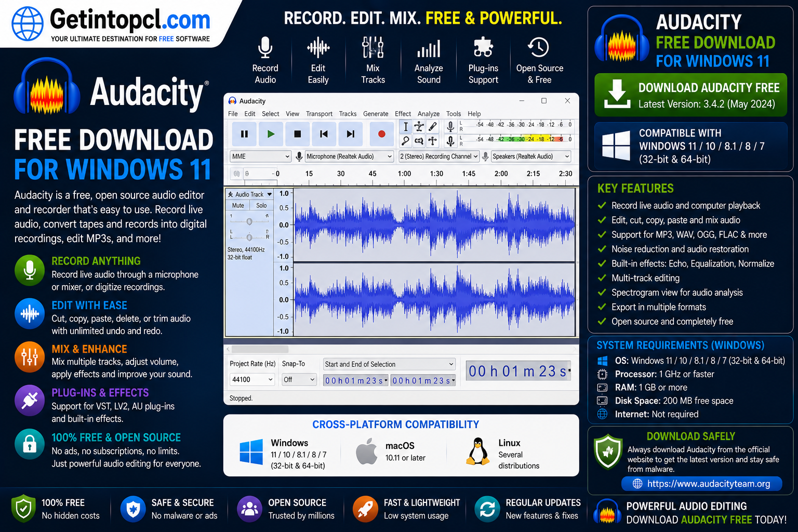This screenshot has height=532, width=798.
Task: Click the track gain slider knob
Action: click(x=249, y=222)
